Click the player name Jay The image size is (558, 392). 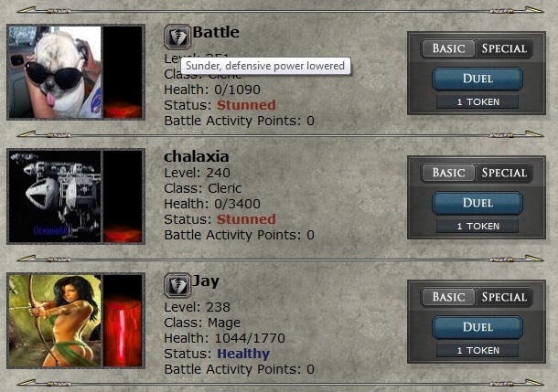click(x=206, y=281)
